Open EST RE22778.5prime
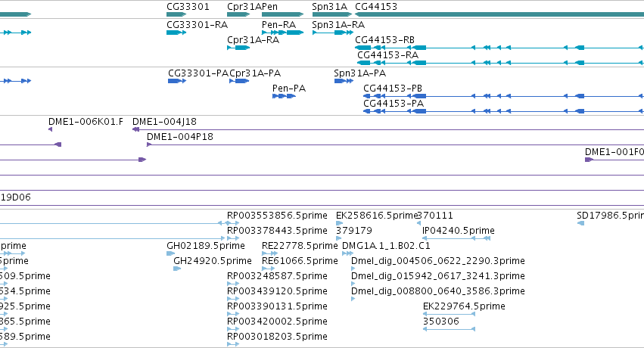The height and width of the screenshot is (348, 644). click(x=300, y=246)
